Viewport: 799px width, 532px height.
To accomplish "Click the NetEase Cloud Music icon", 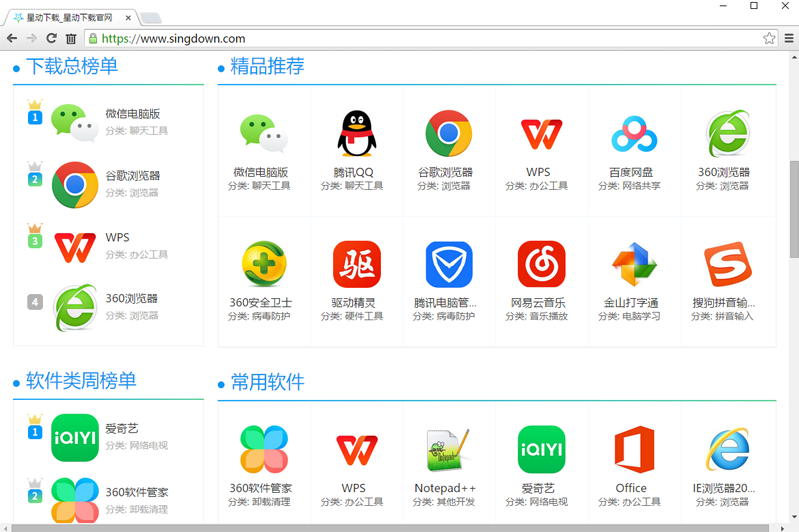I will (x=541, y=265).
